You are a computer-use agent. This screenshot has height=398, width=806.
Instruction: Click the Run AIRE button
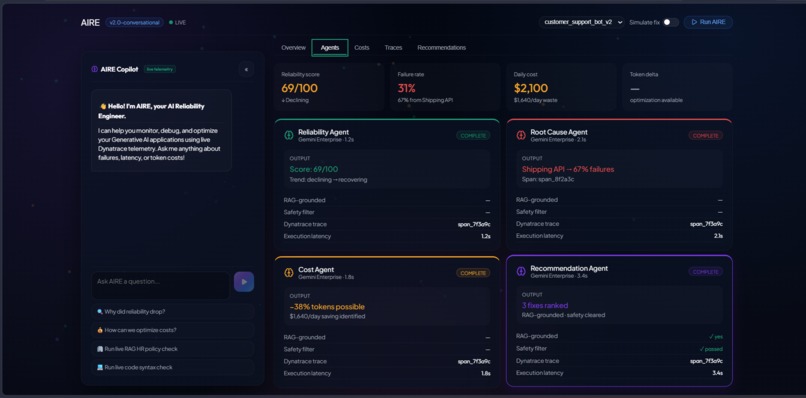point(708,22)
